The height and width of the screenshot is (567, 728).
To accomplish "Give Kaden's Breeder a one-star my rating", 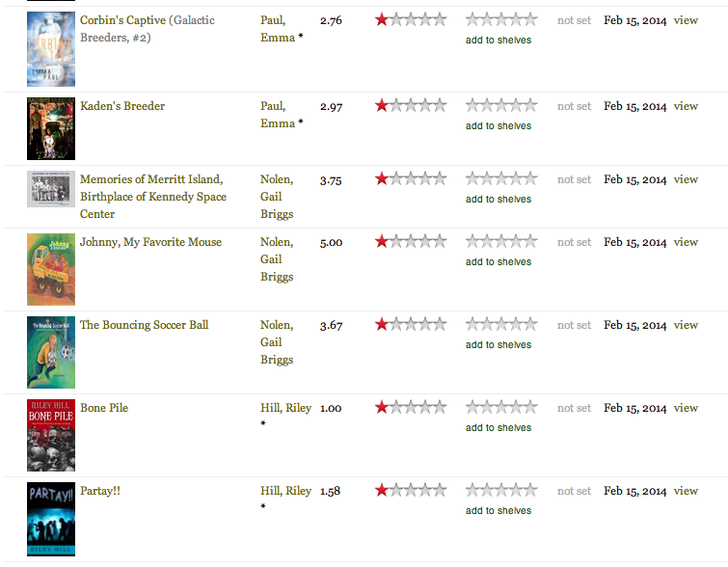I will pyautogui.click(x=472, y=105).
